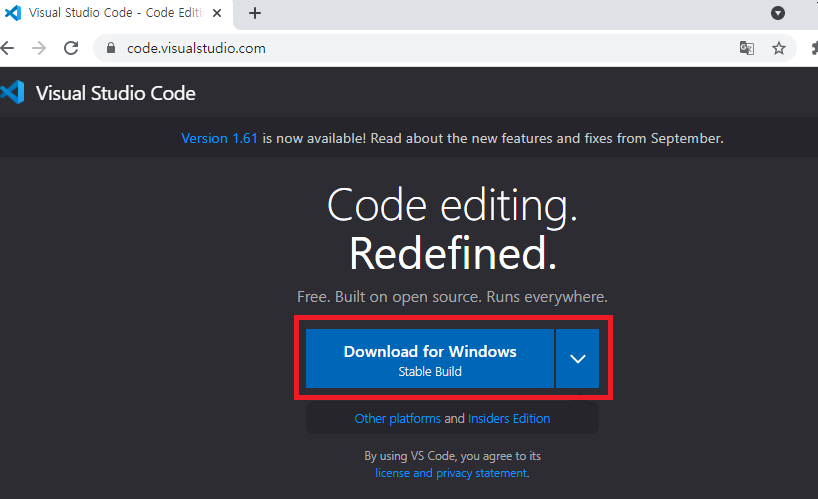818x499 pixels.
Task: Click 'Free. Built on open source' tagline
Action: [x=452, y=297]
